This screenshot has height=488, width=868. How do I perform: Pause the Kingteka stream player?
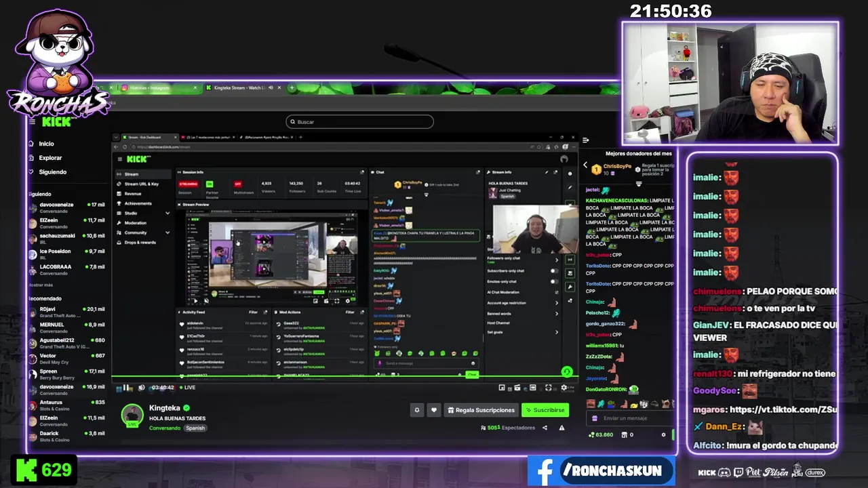point(125,388)
